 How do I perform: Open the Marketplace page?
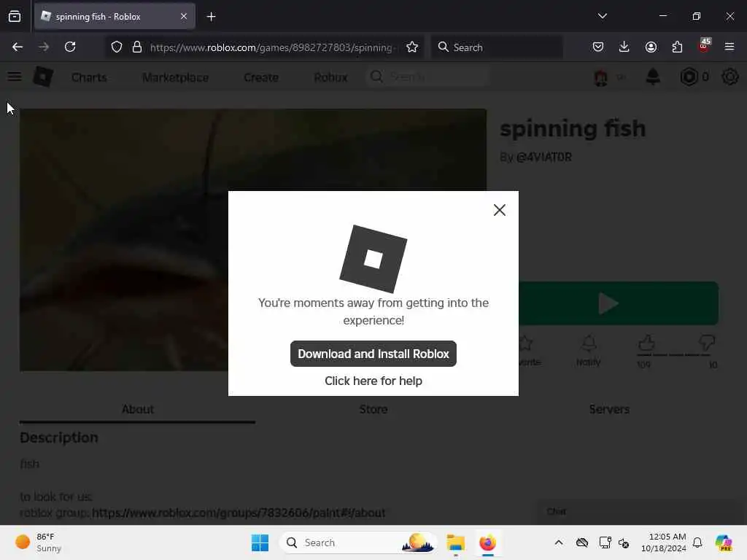[175, 77]
